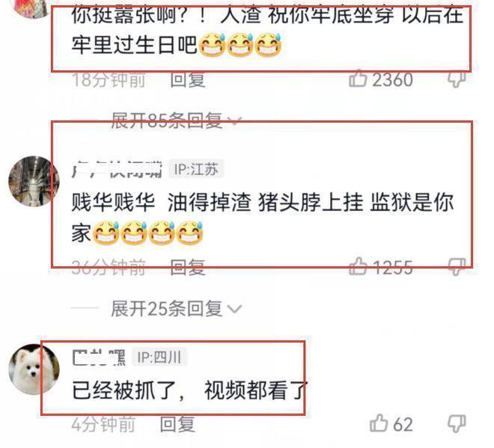Select the comment text 已经被抓了，视频都看了
The image size is (494, 448).
point(189,390)
